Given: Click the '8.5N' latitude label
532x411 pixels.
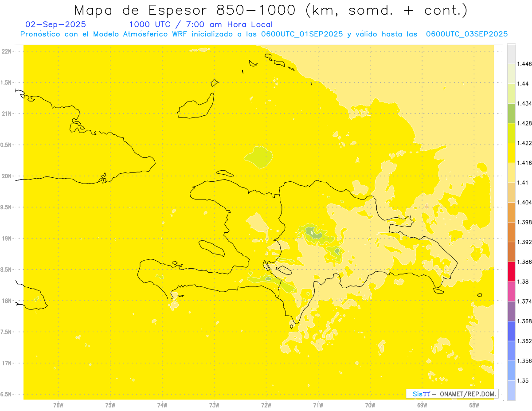Looking at the screenshot, I should (7, 270).
